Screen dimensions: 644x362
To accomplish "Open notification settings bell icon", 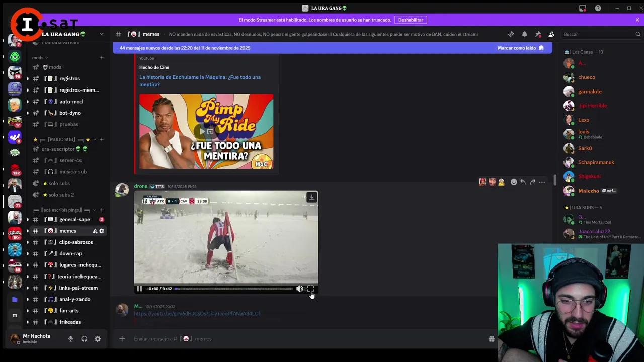I will click(524, 34).
